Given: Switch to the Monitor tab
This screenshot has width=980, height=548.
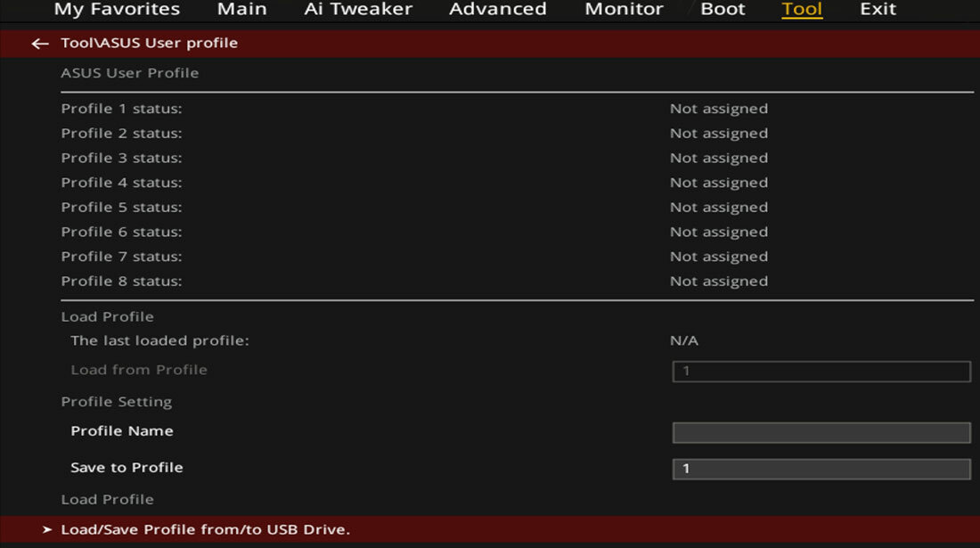Looking at the screenshot, I should pyautogui.click(x=624, y=9).
